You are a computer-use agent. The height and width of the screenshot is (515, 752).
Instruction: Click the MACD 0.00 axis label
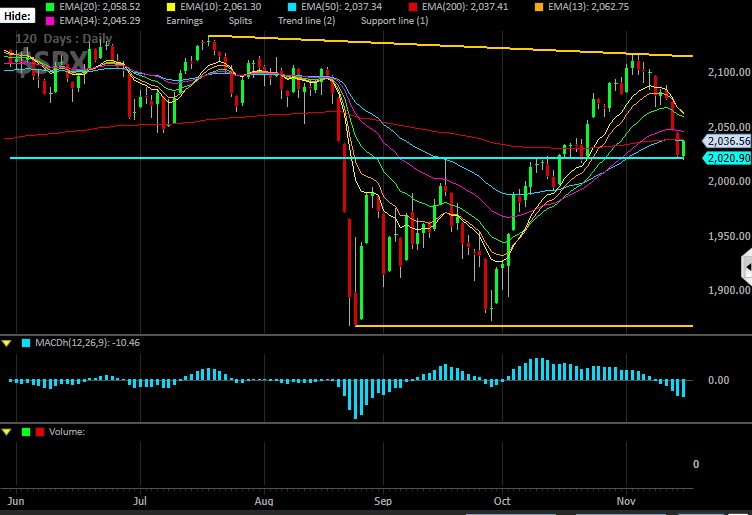(718, 380)
